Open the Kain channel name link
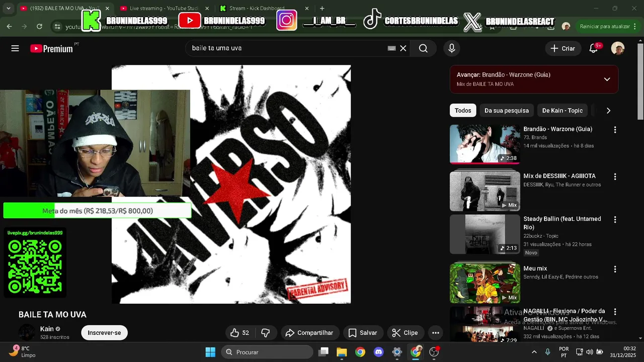Screen dimensions: 644x362 click(x=47, y=329)
